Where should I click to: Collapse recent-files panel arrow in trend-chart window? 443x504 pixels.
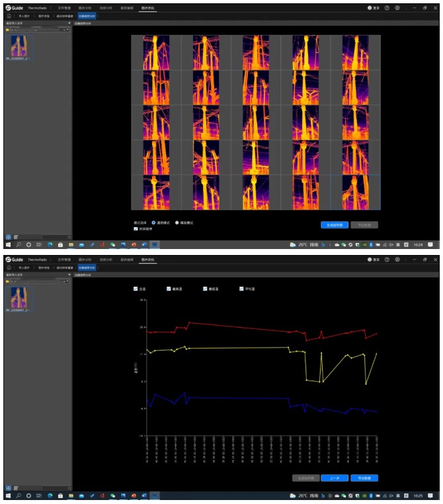point(69,275)
